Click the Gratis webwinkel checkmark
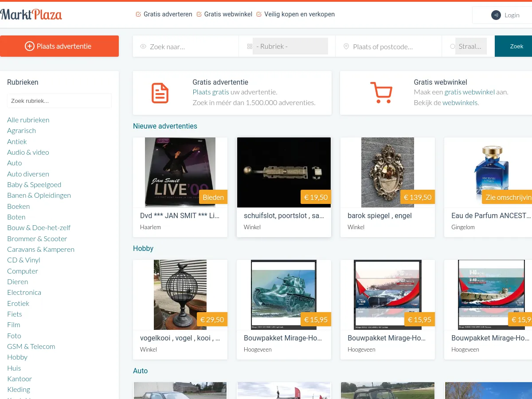This screenshot has height=399, width=532. pyautogui.click(x=199, y=14)
